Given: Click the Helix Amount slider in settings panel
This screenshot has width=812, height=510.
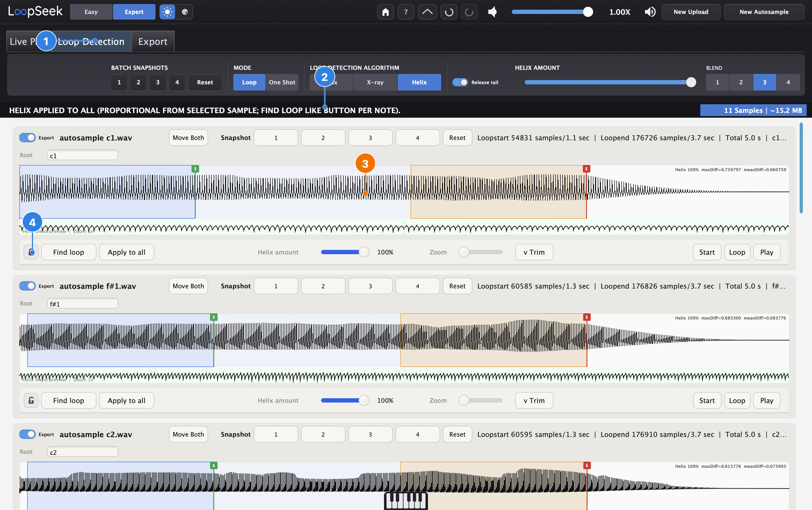Looking at the screenshot, I should tap(610, 82).
